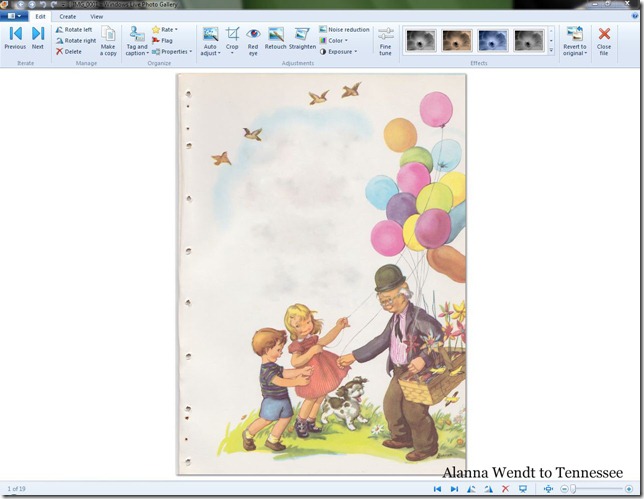This screenshot has height=499, width=644.
Task: Expand the full Effects gallery
Action: pos(551,51)
